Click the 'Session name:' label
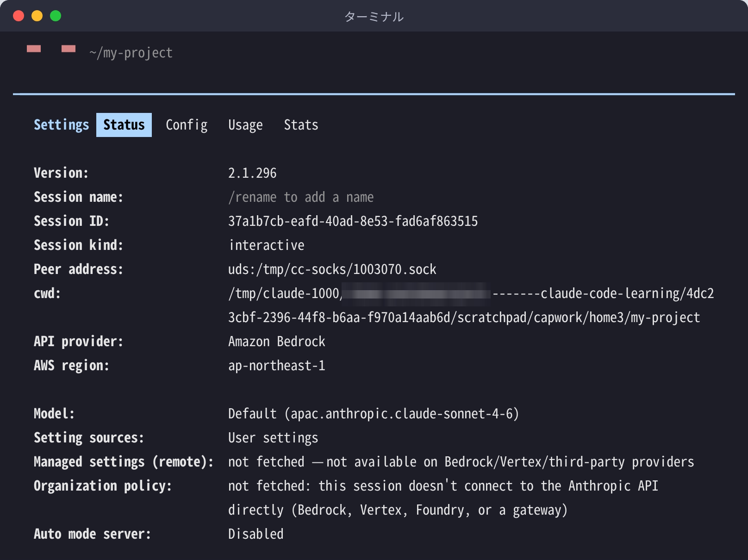Image resolution: width=748 pixels, height=560 pixels. click(79, 197)
